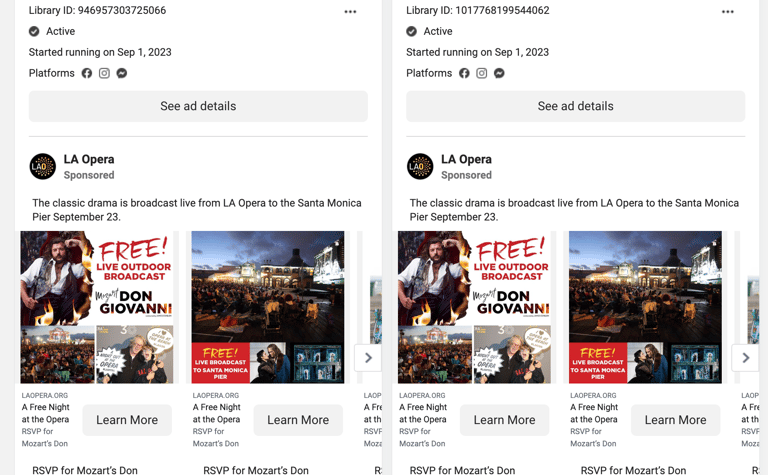This screenshot has width=768, height=475.
Task: Open See ad details for right ad
Action: pos(576,106)
